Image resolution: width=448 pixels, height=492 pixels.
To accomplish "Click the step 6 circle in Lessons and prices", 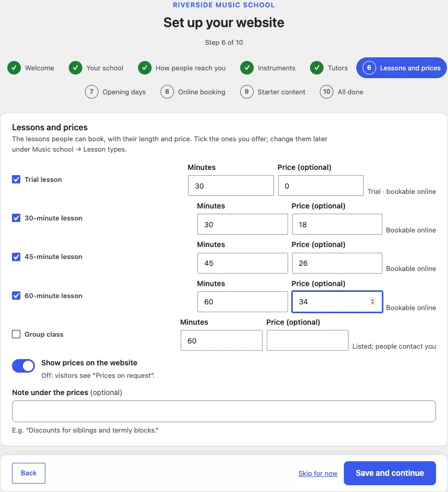I will point(369,68).
